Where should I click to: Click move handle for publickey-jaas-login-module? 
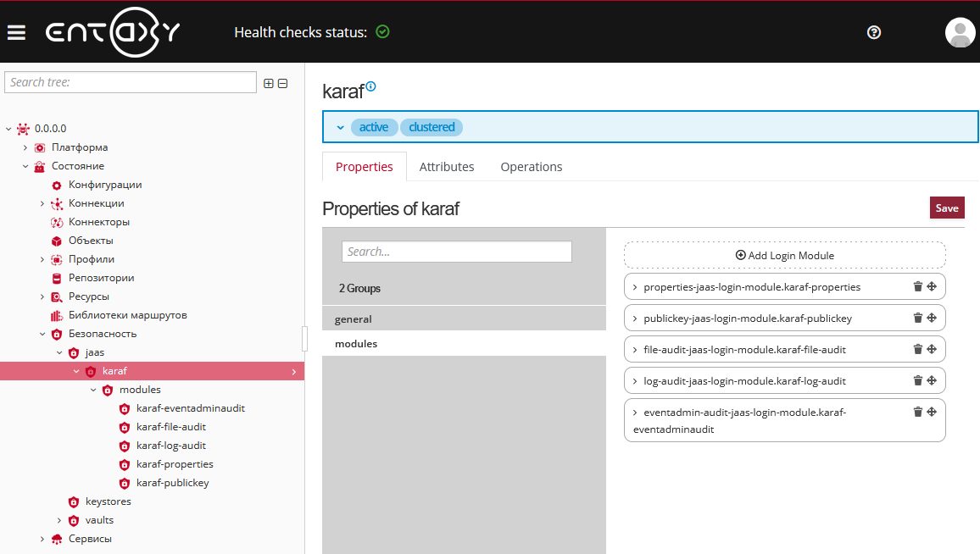[931, 318]
